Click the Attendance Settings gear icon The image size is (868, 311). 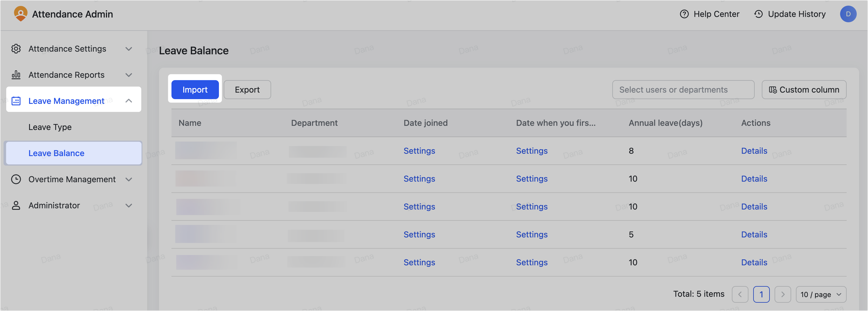[16, 49]
